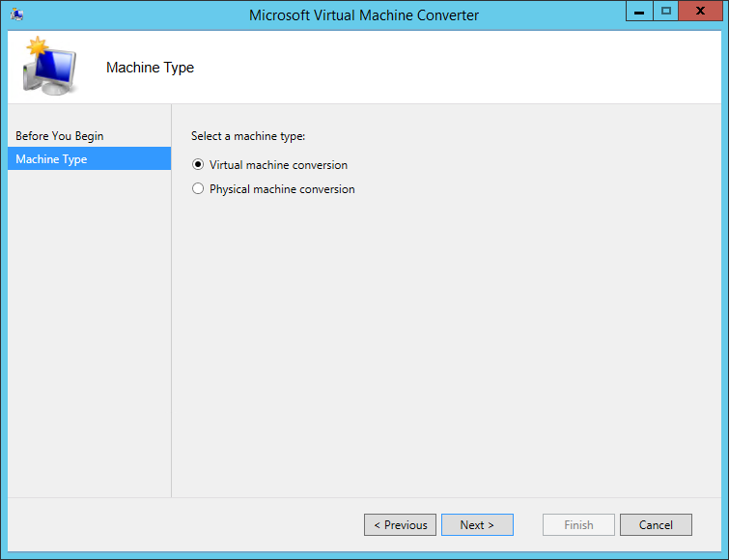Image resolution: width=729 pixels, height=560 pixels.
Task: Click the 'Machine Type' page heading
Action: coord(150,68)
